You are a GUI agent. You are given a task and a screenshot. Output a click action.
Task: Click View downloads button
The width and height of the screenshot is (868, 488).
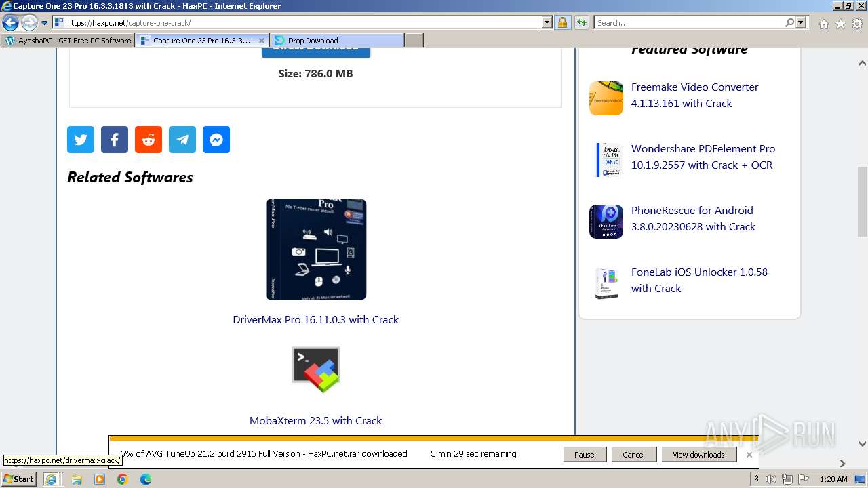(x=698, y=455)
